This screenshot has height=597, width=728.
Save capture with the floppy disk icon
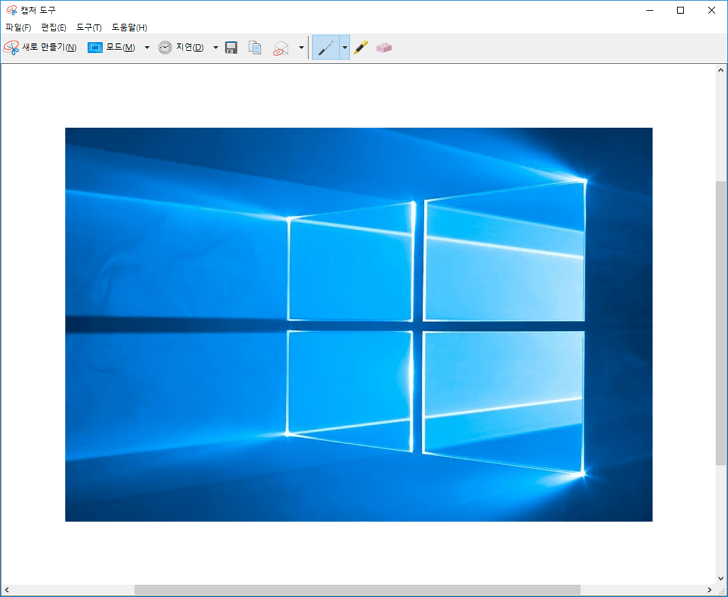pyautogui.click(x=231, y=47)
